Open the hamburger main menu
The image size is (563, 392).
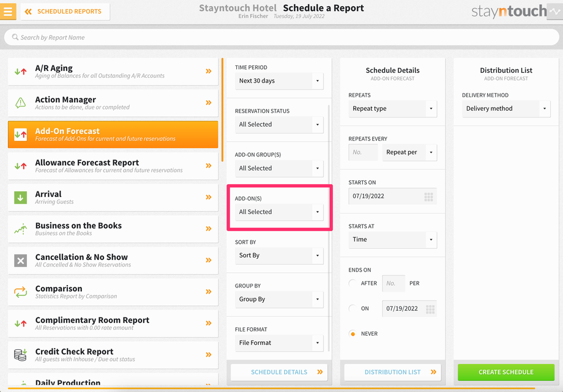(8, 12)
